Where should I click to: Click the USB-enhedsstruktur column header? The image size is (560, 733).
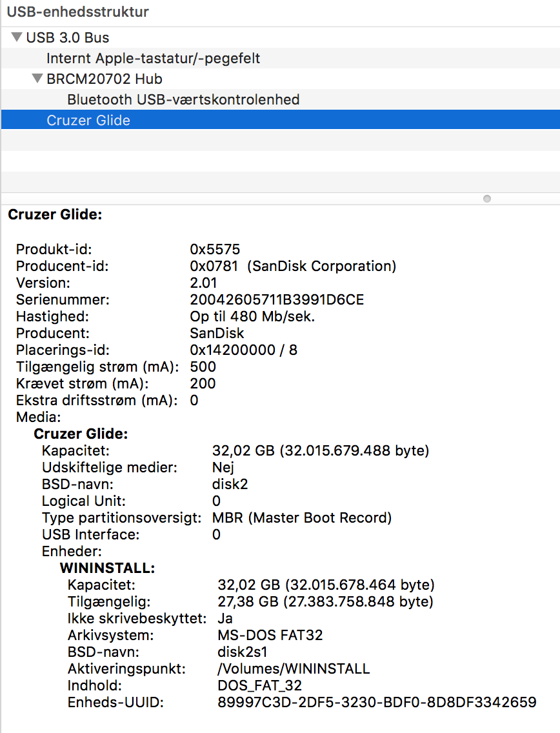pyautogui.click(x=77, y=12)
